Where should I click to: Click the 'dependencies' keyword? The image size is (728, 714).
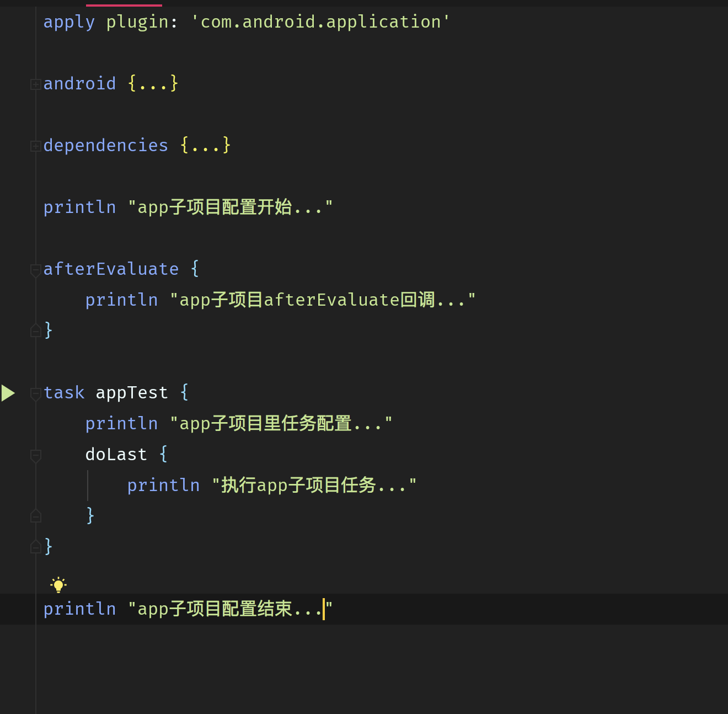click(x=106, y=146)
